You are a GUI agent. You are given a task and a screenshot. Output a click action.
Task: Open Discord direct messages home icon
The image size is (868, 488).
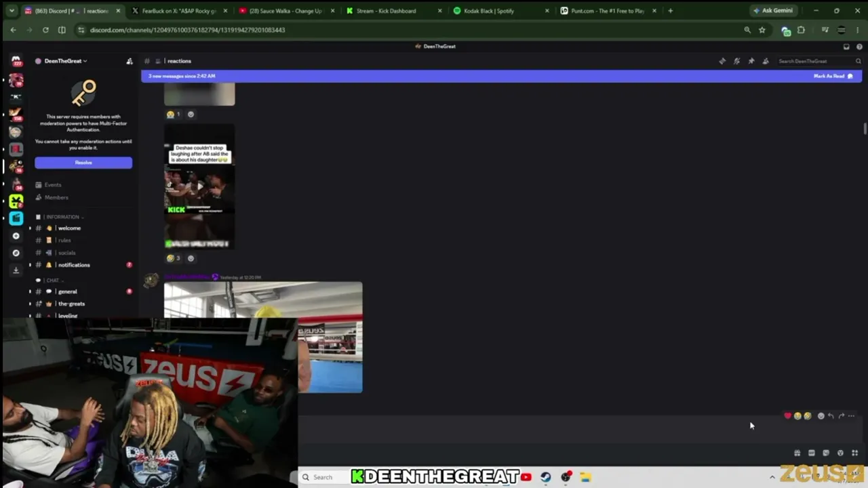click(x=16, y=62)
